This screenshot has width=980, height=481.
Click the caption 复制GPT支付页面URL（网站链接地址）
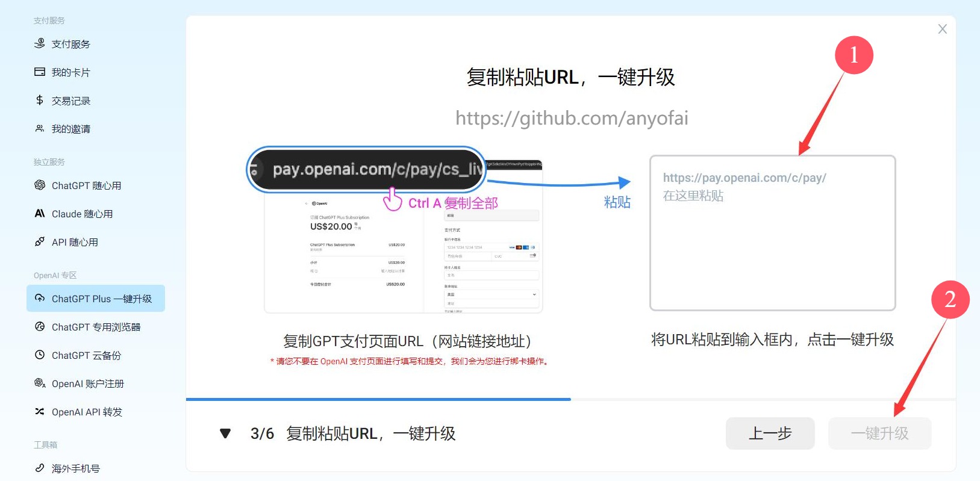coord(407,341)
